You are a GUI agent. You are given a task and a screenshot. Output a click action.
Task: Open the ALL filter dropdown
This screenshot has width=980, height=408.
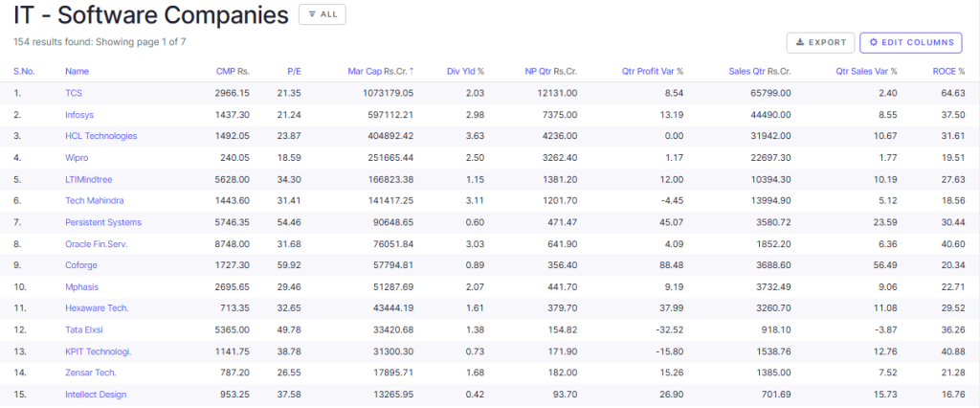[322, 14]
